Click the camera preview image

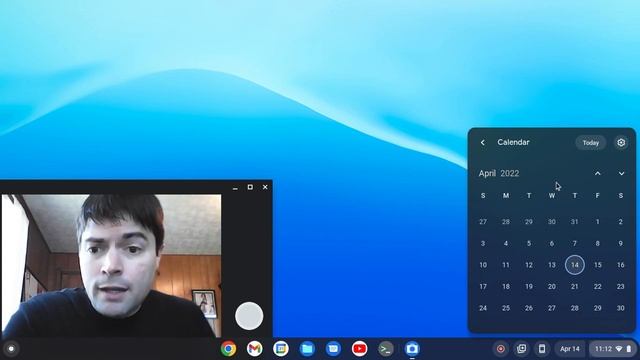point(111,266)
